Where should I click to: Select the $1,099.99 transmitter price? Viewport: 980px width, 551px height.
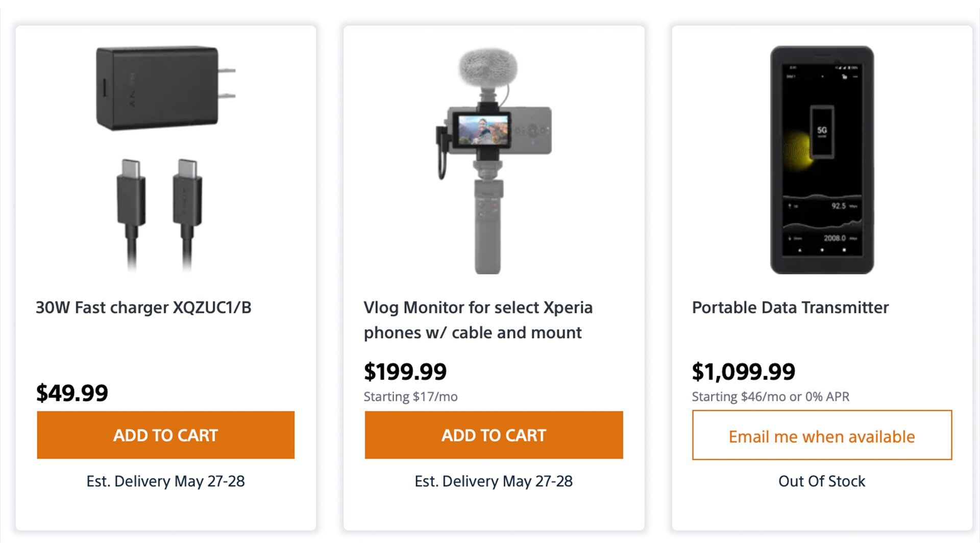pyautogui.click(x=744, y=371)
